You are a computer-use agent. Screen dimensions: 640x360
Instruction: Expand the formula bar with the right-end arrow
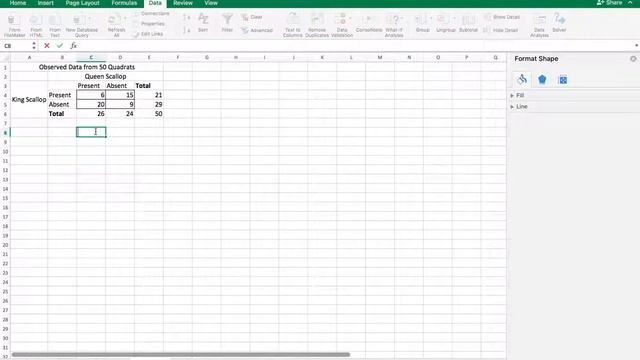pyautogui.click(x=636, y=46)
